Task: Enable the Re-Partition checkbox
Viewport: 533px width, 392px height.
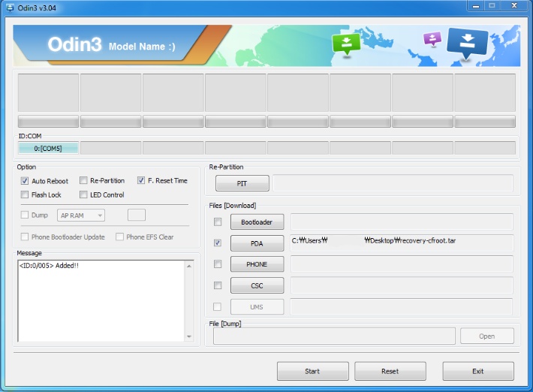Action: tap(83, 180)
